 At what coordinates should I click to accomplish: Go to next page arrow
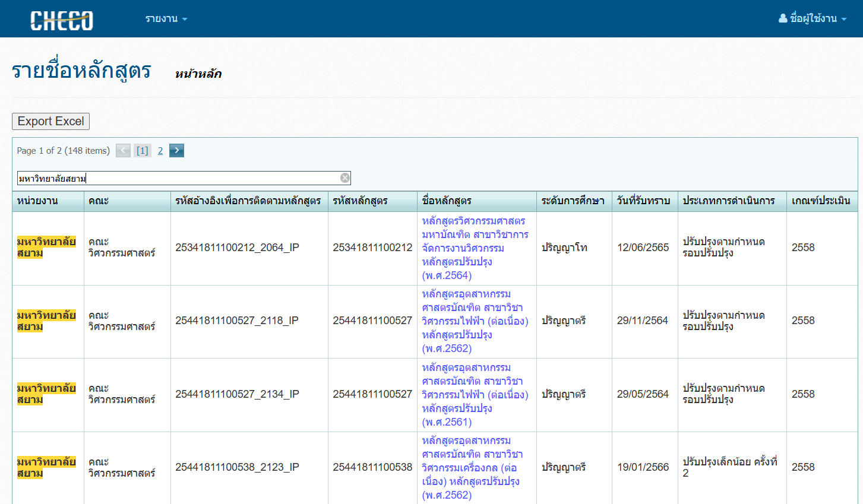[176, 151]
